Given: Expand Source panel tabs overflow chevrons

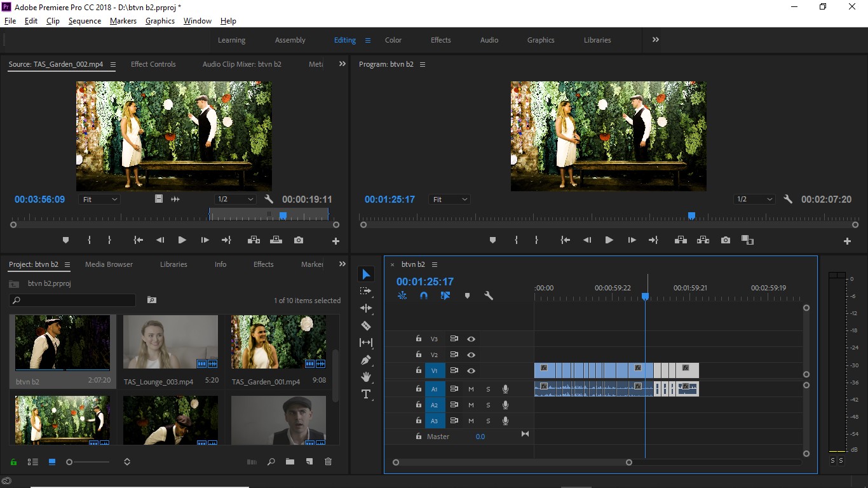Looking at the screenshot, I should 342,64.
